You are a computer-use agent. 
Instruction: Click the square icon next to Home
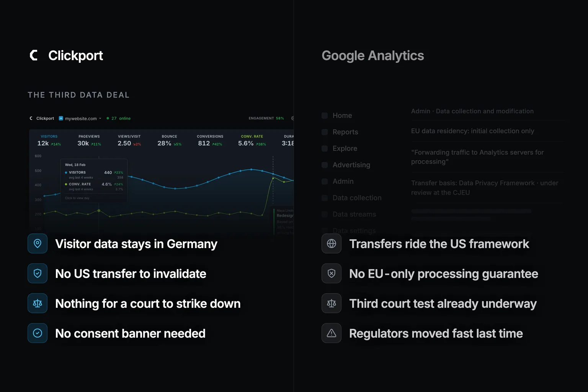(x=325, y=116)
